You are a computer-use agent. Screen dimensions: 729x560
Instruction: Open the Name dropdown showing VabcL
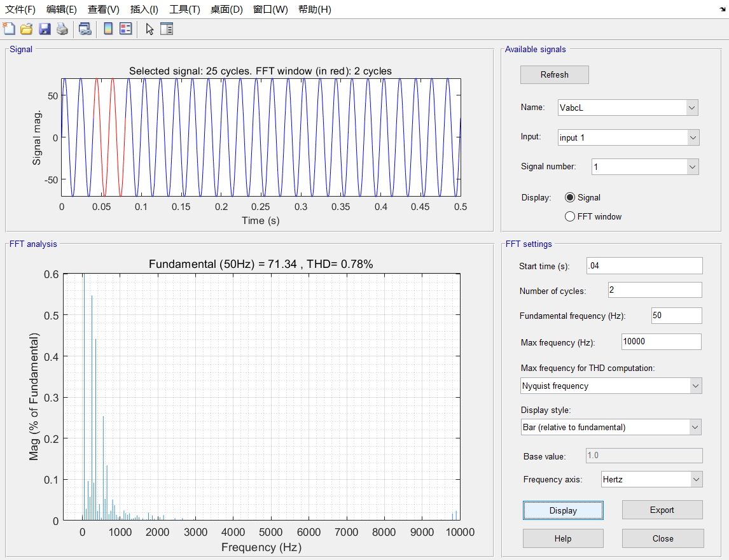point(691,108)
